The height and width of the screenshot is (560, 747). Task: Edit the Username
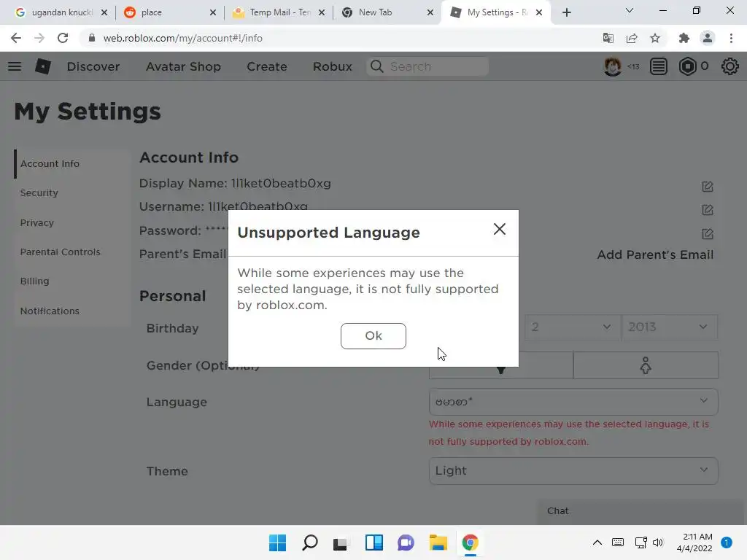[708, 210]
